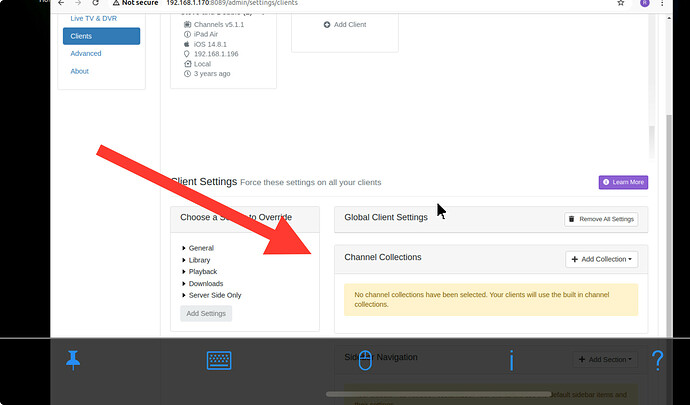The width and height of the screenshot is (690, 405).
Task: Expand Server Side Only settings
Action: [214, 296]
